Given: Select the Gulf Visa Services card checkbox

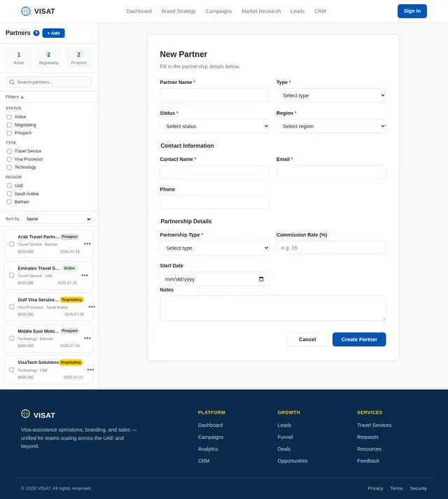Looking at the screenshot, I should point(12,307).
